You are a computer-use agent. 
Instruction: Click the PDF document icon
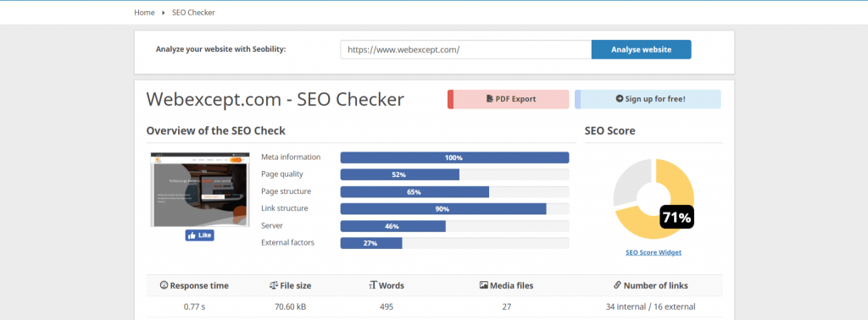[489, 99]
